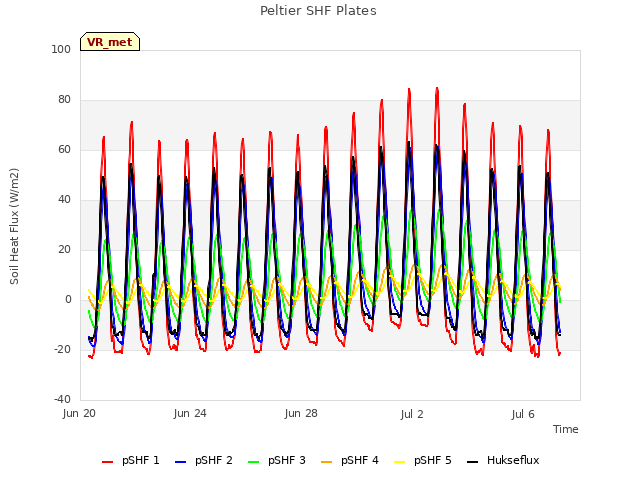Click the -40 y-axis tick label
Viewport: 640px width, 480px height.
click(62, 399)
